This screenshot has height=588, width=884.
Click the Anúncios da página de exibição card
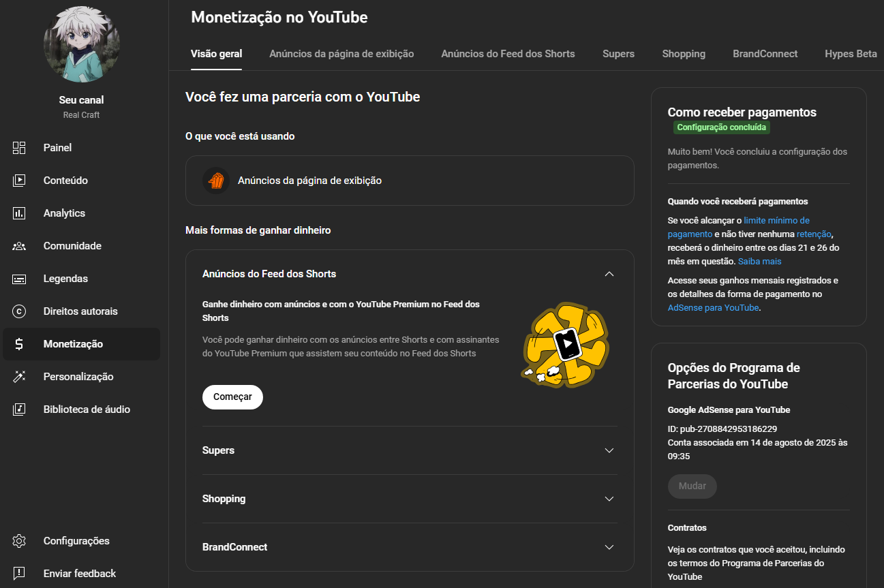[x=410, y=181]
